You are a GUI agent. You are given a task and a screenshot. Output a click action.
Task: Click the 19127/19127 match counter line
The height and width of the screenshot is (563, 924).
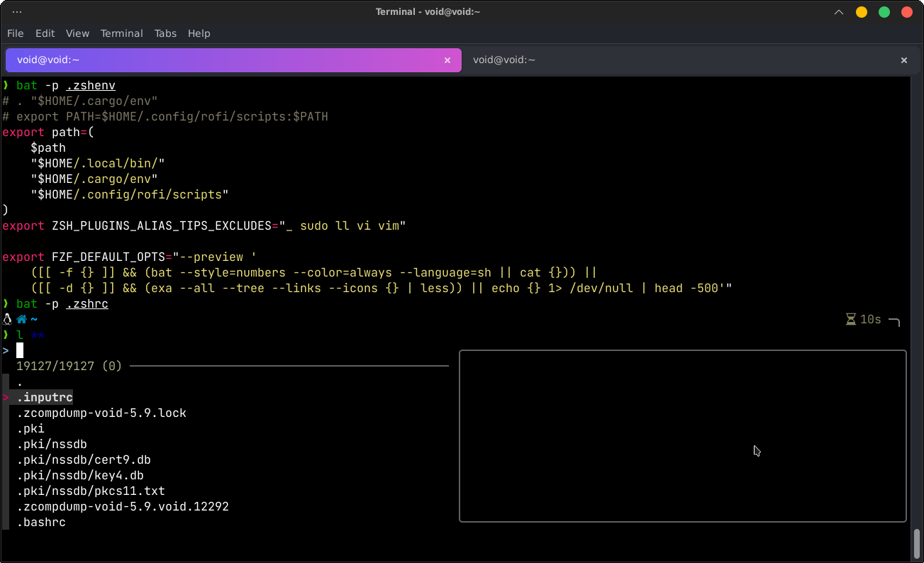coord(68,366)
